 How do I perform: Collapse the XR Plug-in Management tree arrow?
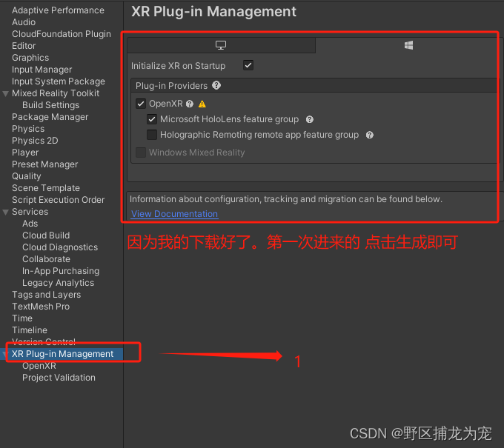click(4, 354)
